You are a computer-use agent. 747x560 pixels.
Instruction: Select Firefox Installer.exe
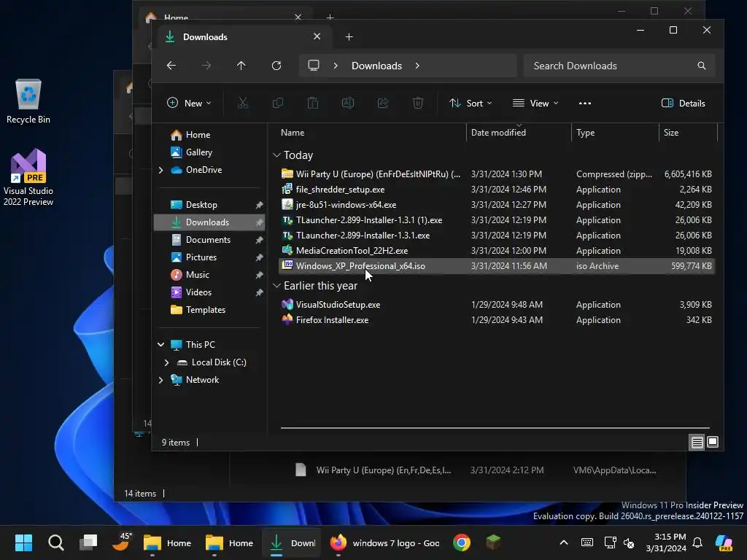[496, 320]
